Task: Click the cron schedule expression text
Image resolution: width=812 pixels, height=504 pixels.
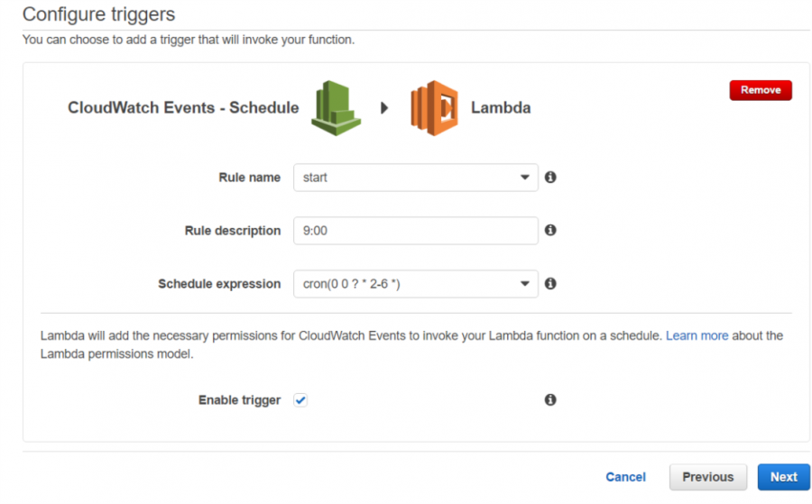Action: 351,284
